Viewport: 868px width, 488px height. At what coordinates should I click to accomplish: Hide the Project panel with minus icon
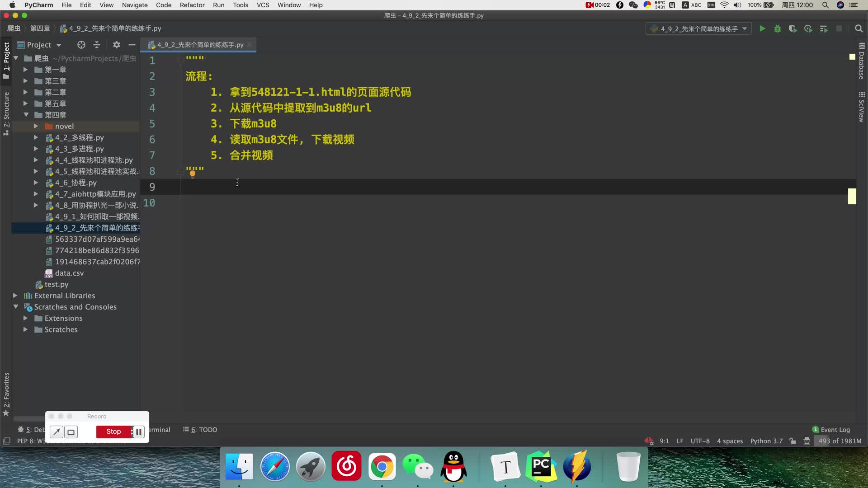132,45
